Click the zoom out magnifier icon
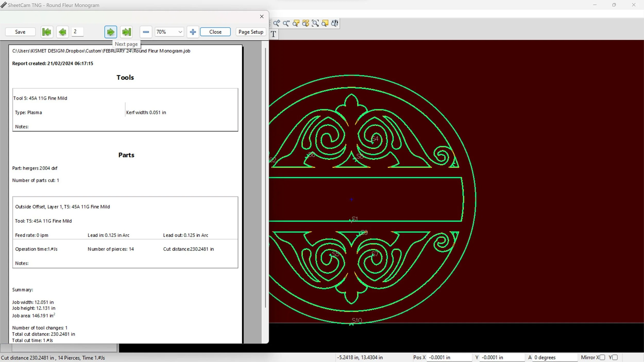The height and width of the screenshot is (362, 644). tap(286, 23)
